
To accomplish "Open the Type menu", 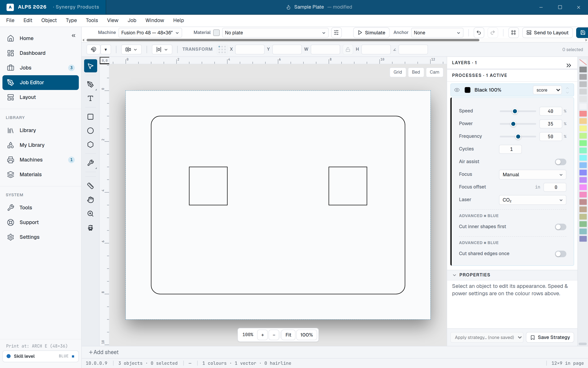I will click(71, 20).
